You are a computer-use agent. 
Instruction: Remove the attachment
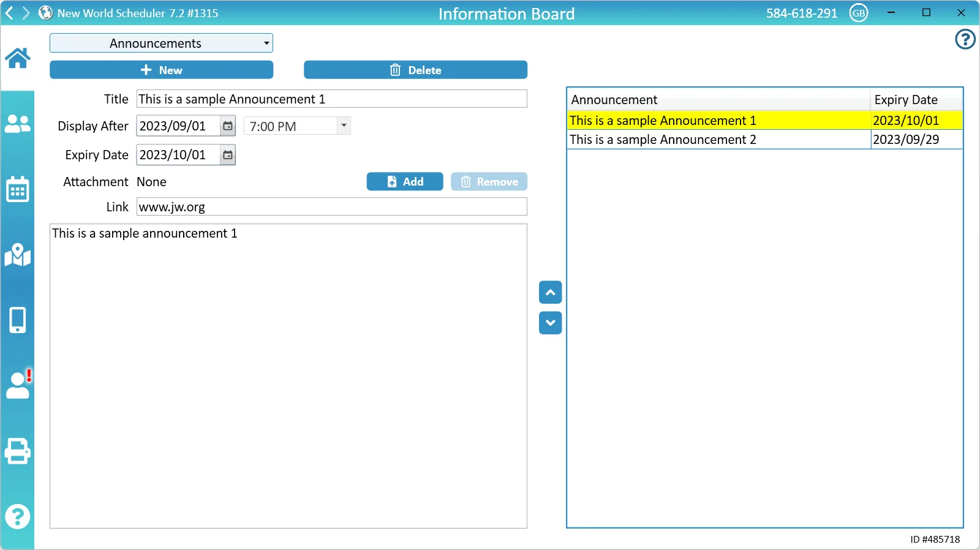coord(489,181)
